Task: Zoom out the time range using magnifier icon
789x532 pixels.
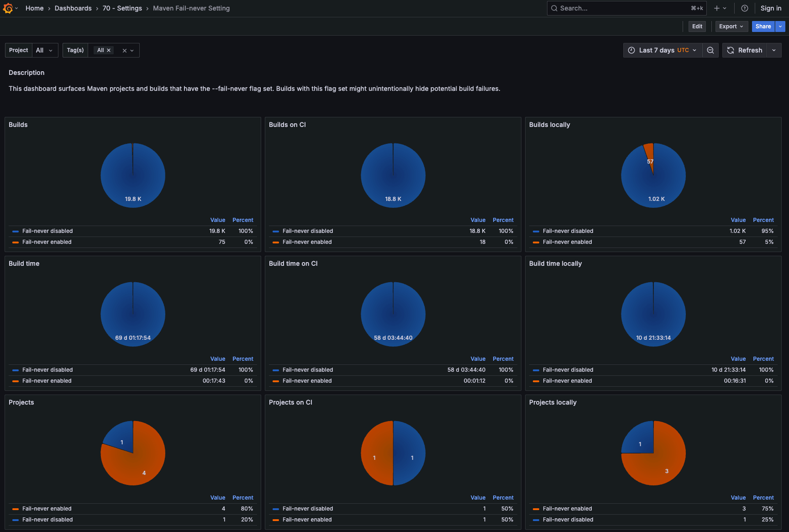Action: [710, 50]
